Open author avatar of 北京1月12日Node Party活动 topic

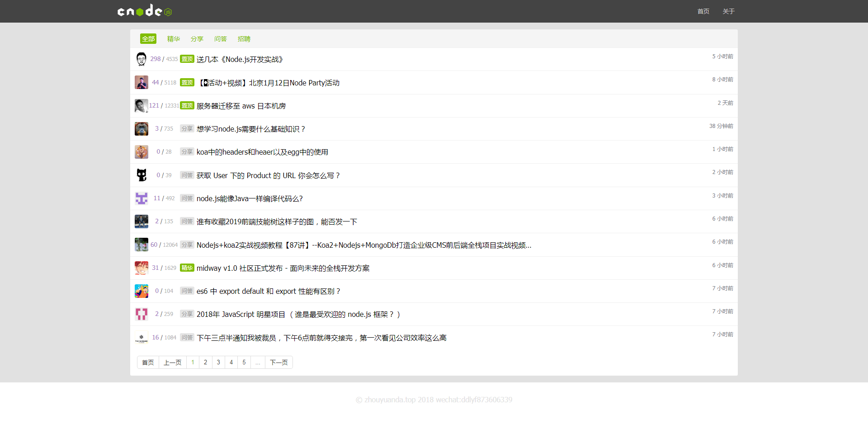[x=142, y=82]
